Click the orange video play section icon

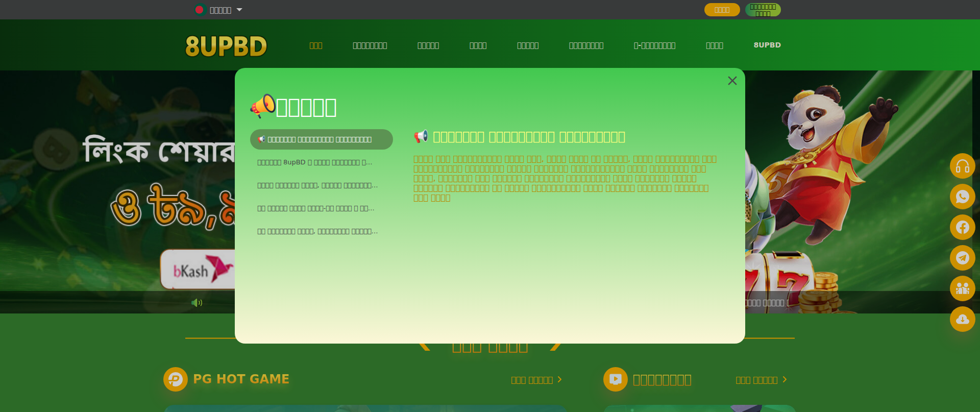(x=616, y=379)
